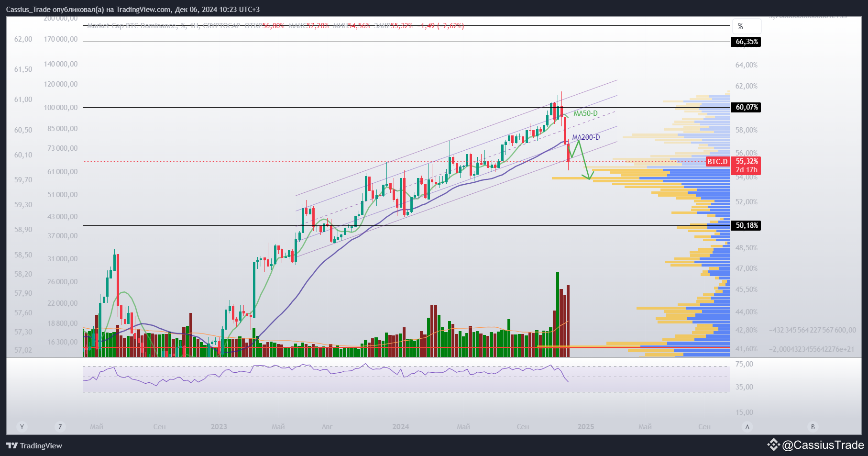
Task: Click the 35,00 RSI scale label
Action: (744, 387)
